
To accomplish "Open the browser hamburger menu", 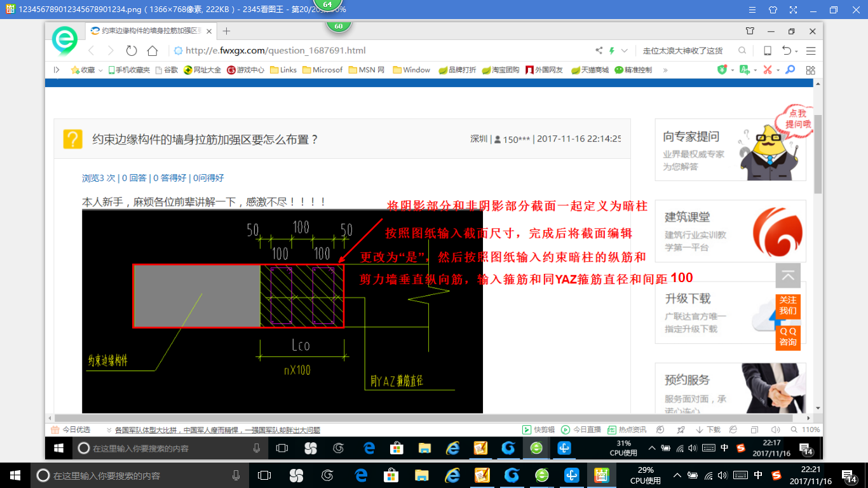I will pyautogui.click(x=811, y=51).
